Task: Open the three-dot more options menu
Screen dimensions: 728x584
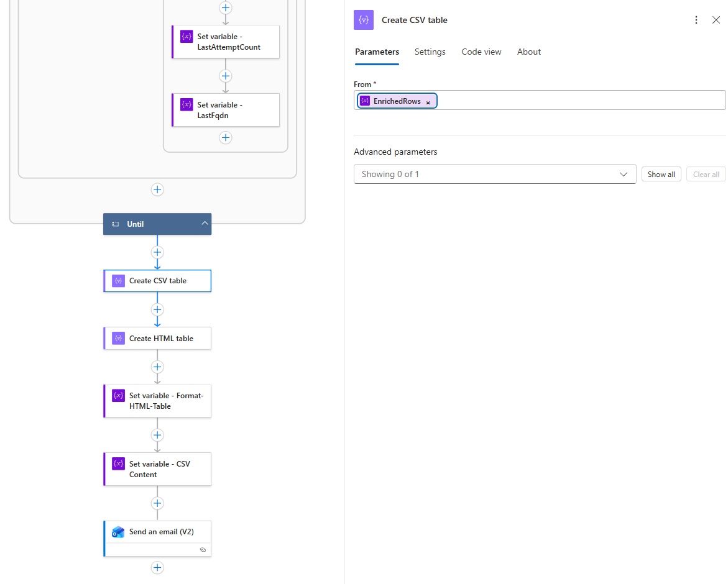Action: pos(696,20)
